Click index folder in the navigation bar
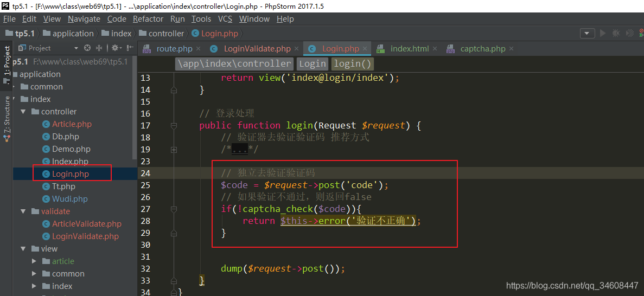Viewport: 644px width, 296px height. pyautogui.click(x=116, y=34)
